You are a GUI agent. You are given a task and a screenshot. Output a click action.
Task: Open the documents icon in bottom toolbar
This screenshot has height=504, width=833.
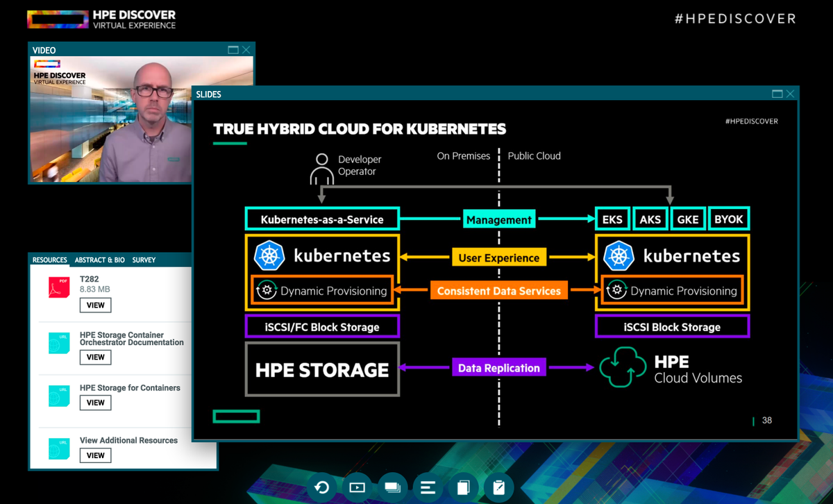463,487
